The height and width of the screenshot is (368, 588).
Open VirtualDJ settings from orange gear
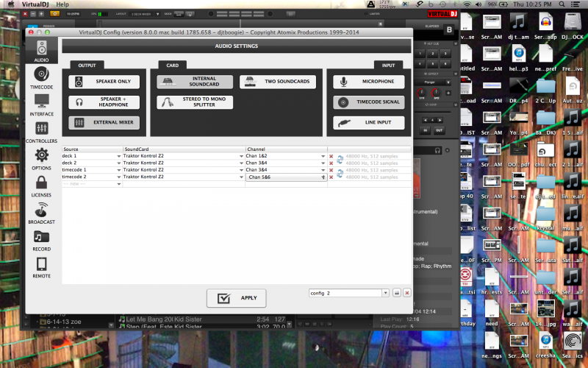tap(54, 14)
